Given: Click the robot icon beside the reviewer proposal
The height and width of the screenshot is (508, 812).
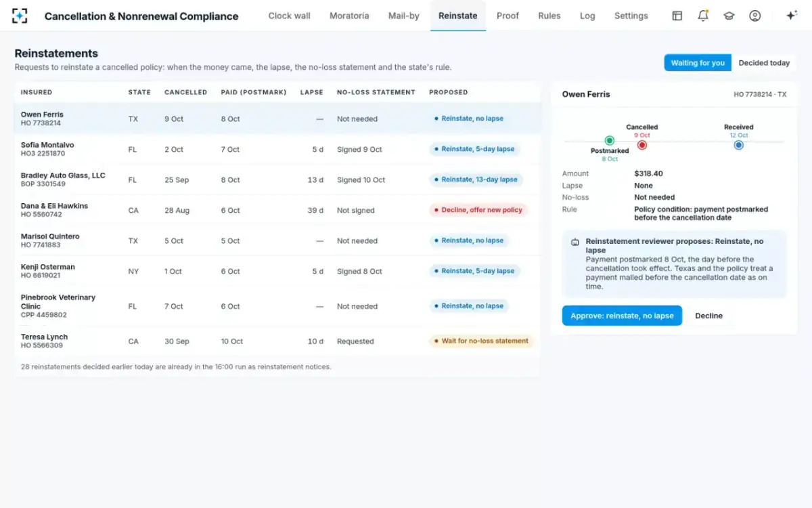Looking at the screenshot, I should [575, 242].
